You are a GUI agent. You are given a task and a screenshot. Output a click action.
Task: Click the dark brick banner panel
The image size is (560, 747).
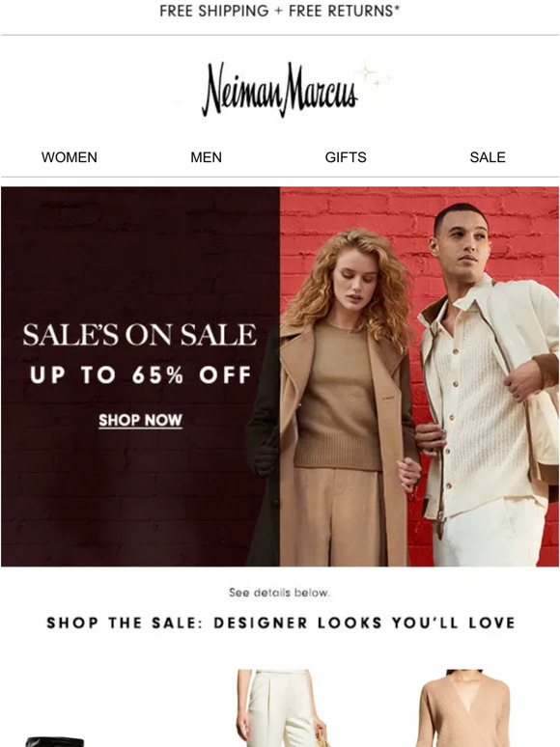140,376
